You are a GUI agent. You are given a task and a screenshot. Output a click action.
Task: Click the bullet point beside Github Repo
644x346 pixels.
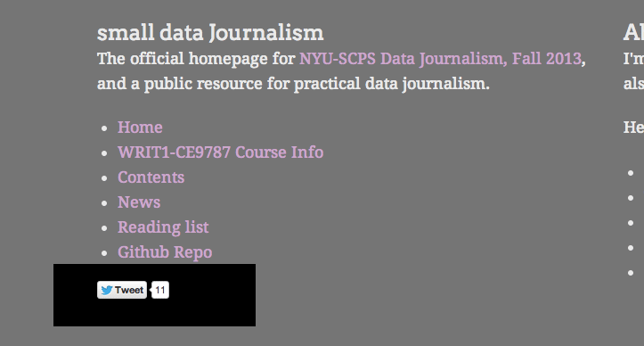(104, 253)
